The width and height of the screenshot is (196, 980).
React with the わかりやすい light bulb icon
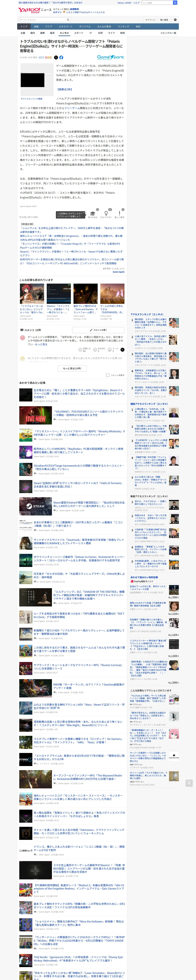tap(106, 214)
